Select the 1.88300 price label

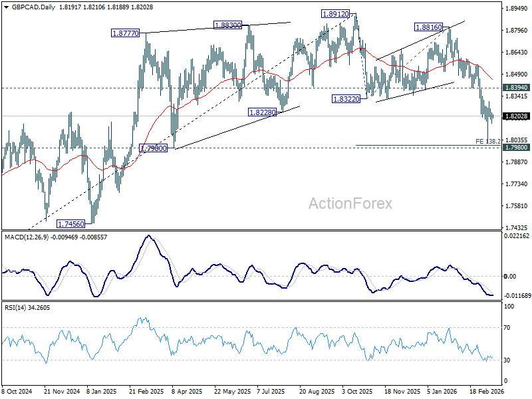(227, 25)
